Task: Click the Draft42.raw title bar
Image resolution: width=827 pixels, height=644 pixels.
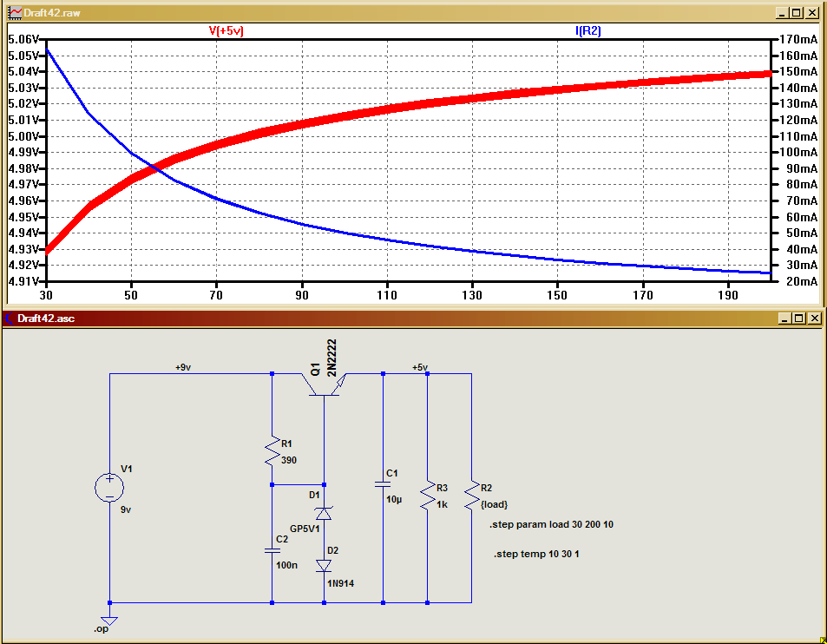Action: 413,13
